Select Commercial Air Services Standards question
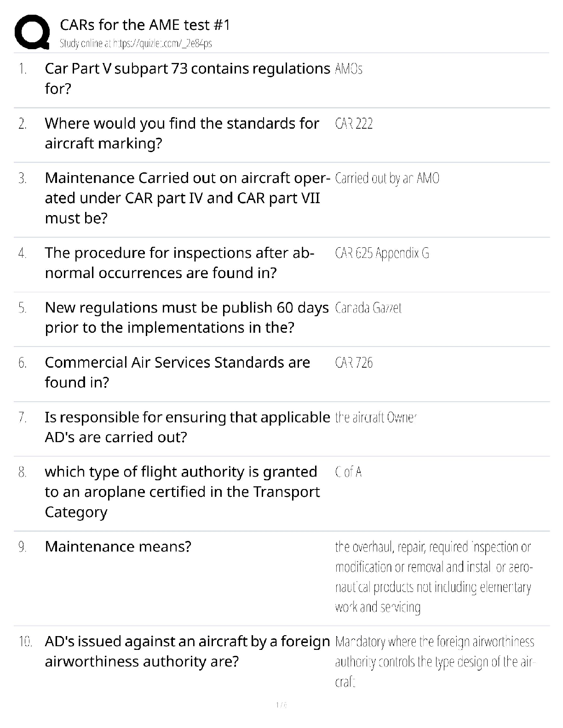This screenshot has height=728, width=563. (x=177, y=372)
